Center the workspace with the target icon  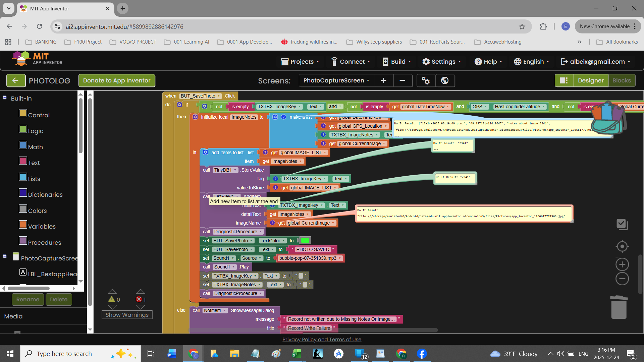pyautogui.click(x=622, y=246)
